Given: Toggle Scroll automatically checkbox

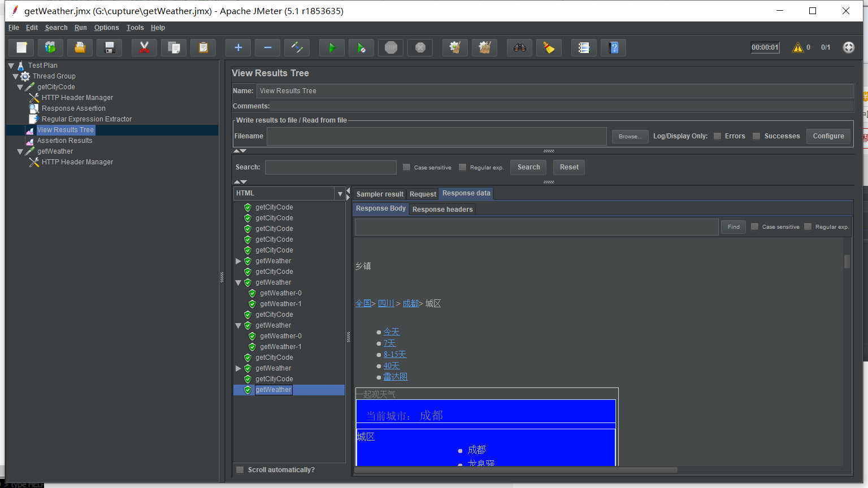Looking at the screenshot, I should click(x=240, y=470).
